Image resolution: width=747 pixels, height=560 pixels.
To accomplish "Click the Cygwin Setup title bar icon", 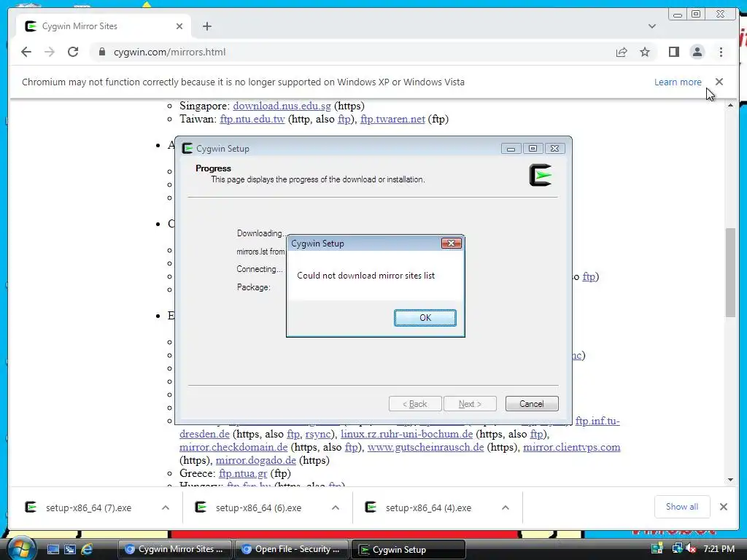I will (x=187, y=148).
